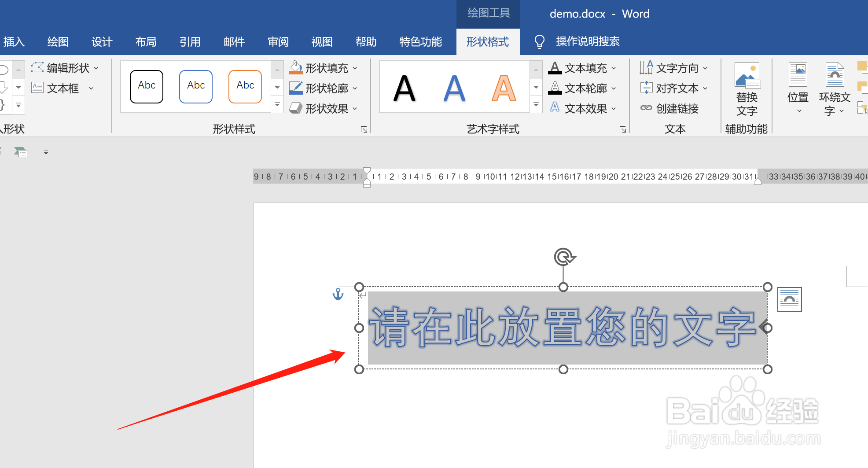Viewport: 868px width, 468px height.
Task: Switch to the 特色功能 tab
Action: (421, 42)
